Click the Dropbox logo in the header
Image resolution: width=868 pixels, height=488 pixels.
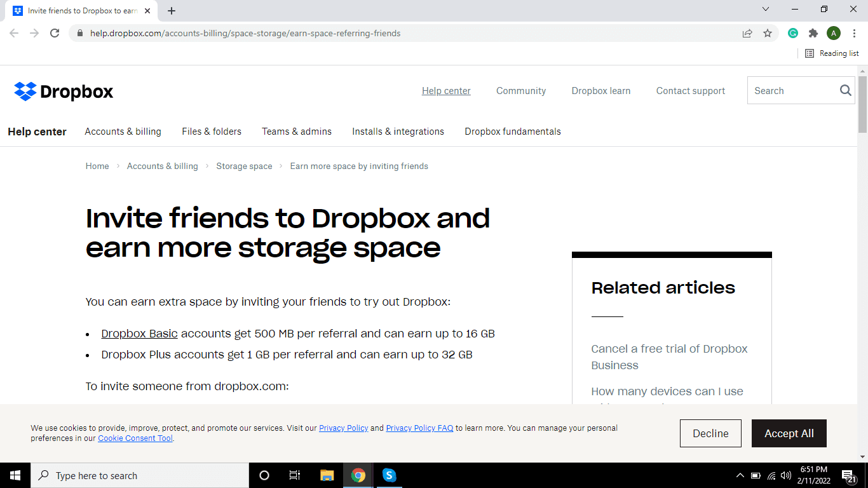click(x=63, y=91)
